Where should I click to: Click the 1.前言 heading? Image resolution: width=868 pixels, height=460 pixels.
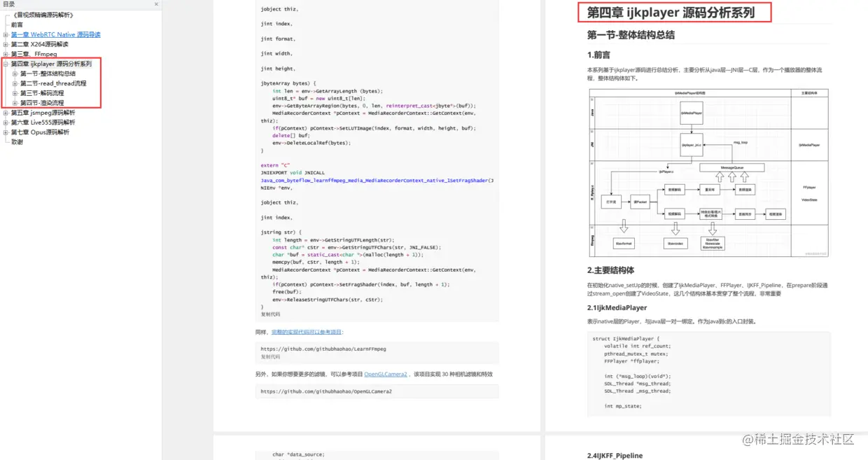tap(598, 55)
